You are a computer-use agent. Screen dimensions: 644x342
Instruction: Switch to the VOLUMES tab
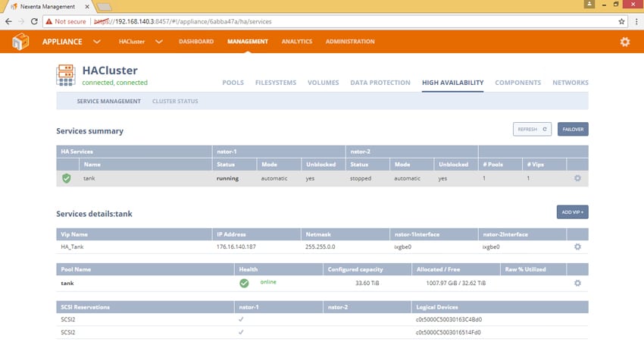tap(324, 83)
